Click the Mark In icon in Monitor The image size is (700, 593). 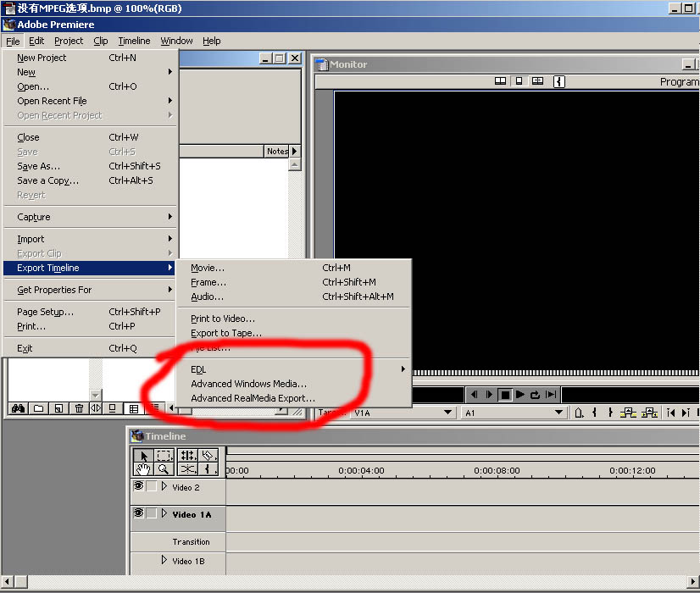pos(594,413)
